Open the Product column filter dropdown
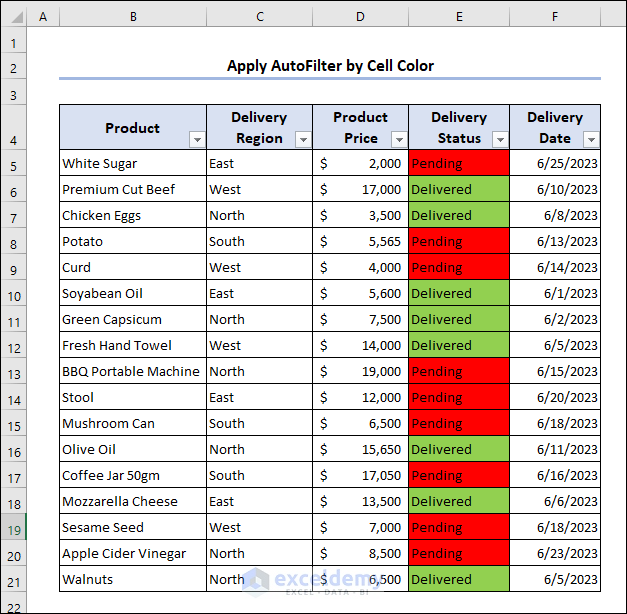627x614 pixels. pos(197,140)
